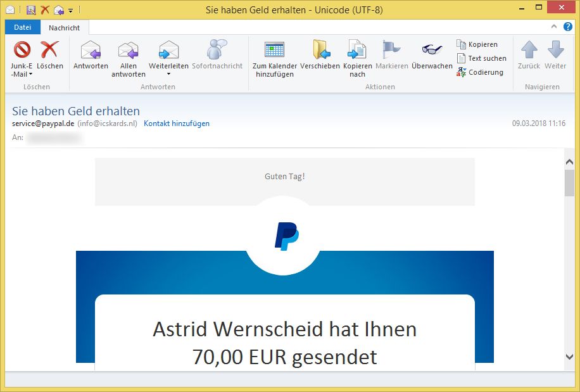580x392 pixels.
Task: Click the Überwachen glasses icon
Action: (432, 49)
